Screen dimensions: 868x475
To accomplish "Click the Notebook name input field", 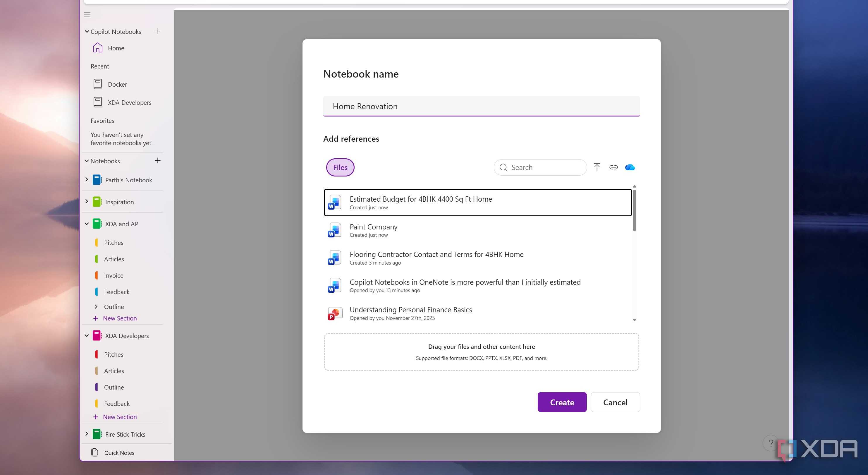I will pos(481,106).
